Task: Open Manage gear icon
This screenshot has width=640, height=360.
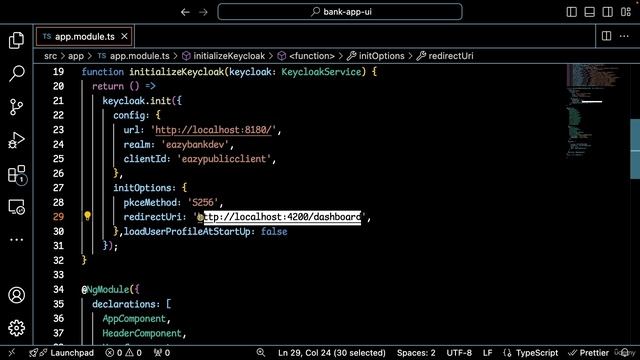Action: [x=16, y=328]
